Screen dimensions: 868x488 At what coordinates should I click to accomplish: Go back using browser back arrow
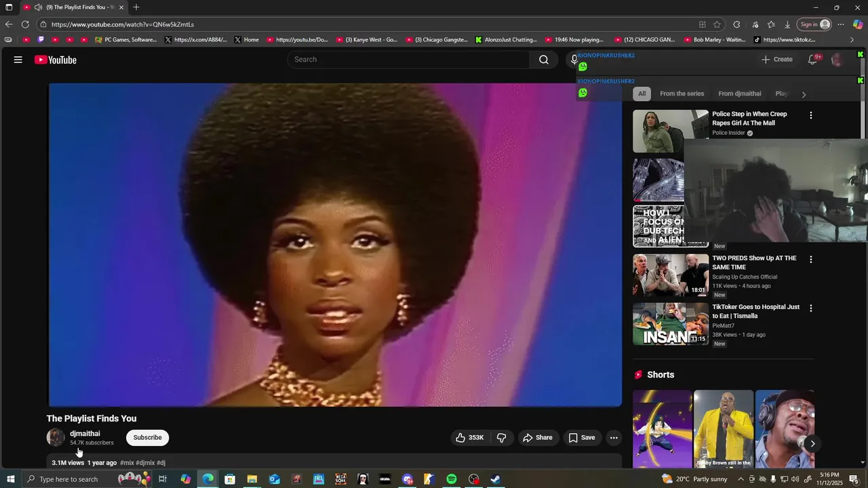pos(9,24)
